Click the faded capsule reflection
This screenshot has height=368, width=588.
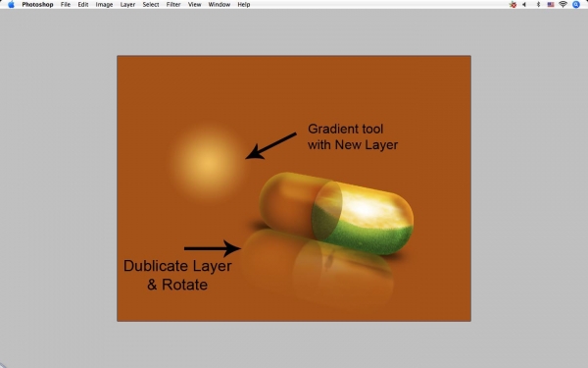[317, 269]
